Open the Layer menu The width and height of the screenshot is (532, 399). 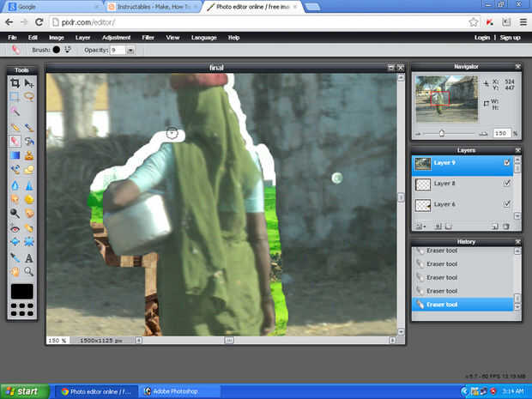pos(82,37)
